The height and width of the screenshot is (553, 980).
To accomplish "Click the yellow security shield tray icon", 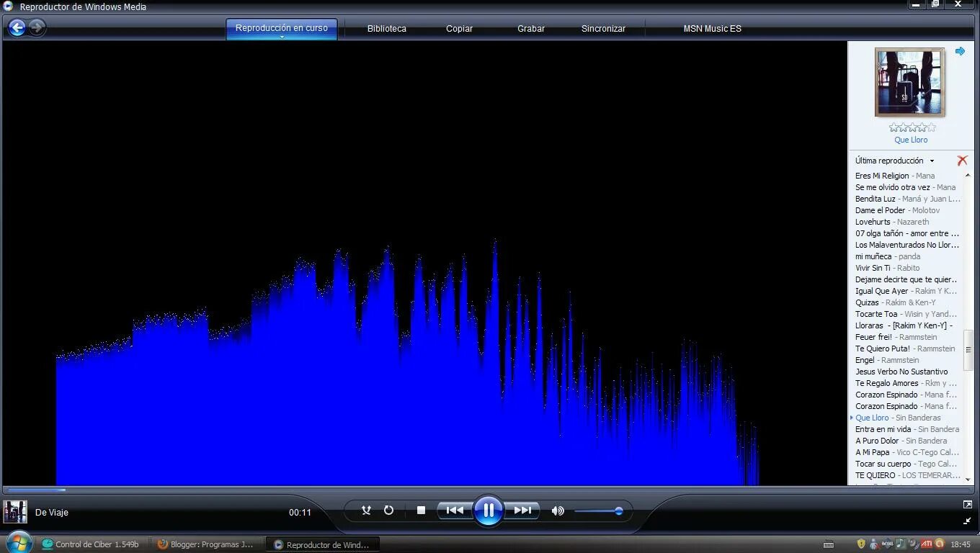I will coord(860,544).
